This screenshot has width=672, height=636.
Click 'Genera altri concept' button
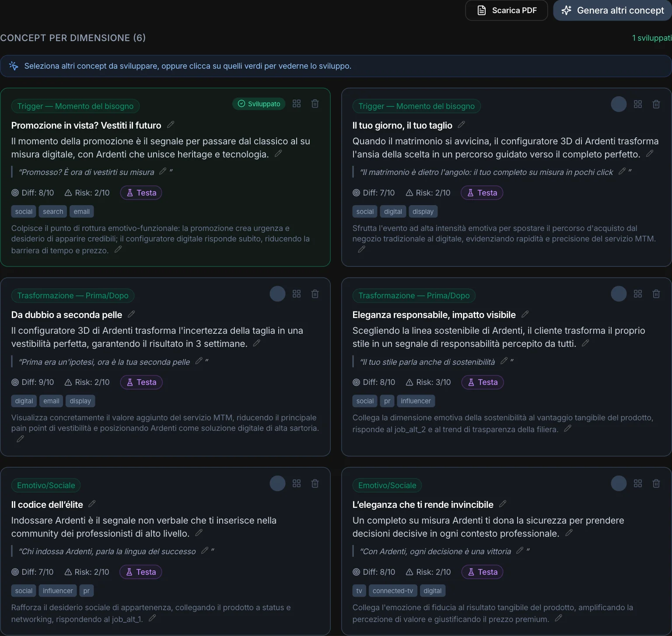tap(612, 10)
